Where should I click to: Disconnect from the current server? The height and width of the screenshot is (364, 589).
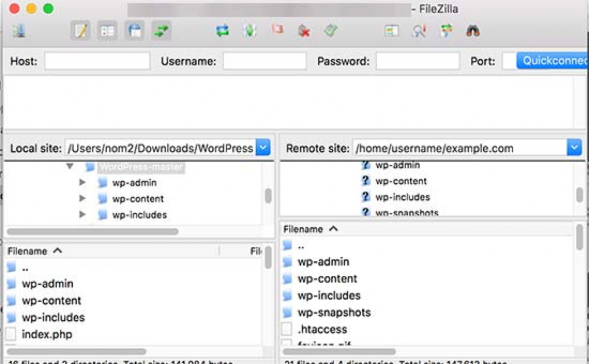point(304,31)
